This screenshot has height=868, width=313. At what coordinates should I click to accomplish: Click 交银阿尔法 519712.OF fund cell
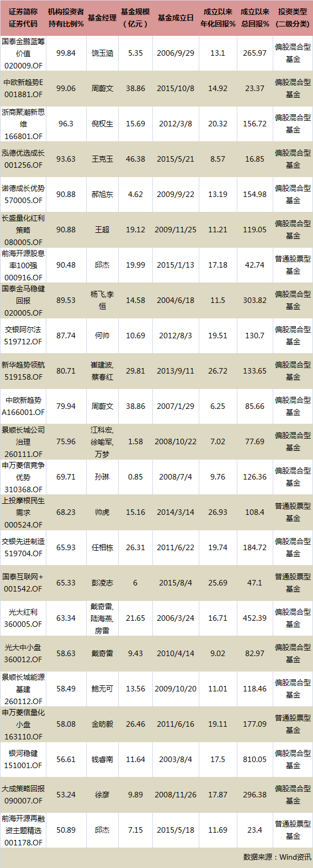click(23, 336)
